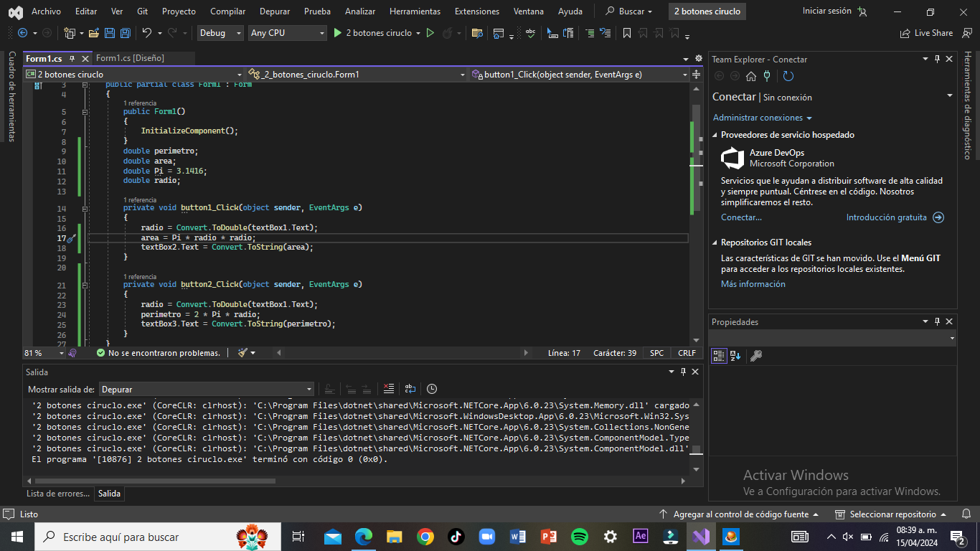Toggle word wrap in the Salida panel
The height and width of the screenshot is (551, 980).
(x=410, y=389)
